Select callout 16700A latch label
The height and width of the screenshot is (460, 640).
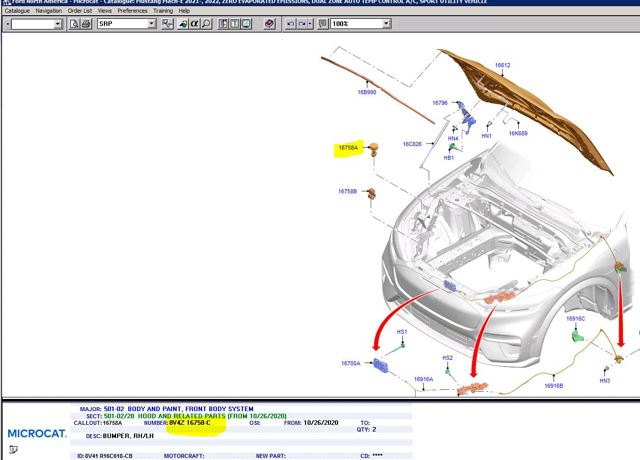pyautogui.click(x=351, y=363)
